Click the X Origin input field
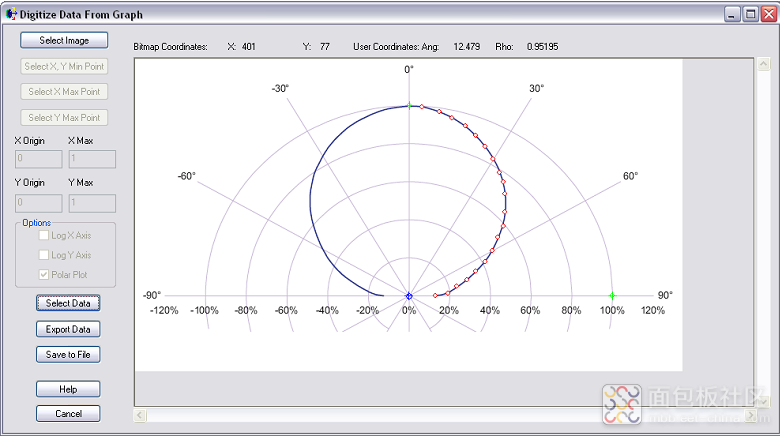Viewport: 780px width, 436px height. tap(39, 159)
